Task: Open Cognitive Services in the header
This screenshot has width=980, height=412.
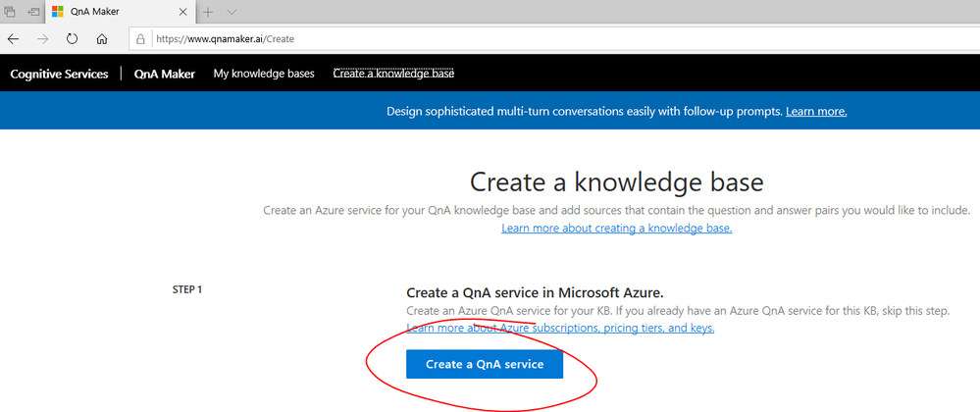Action: (60, 74)
